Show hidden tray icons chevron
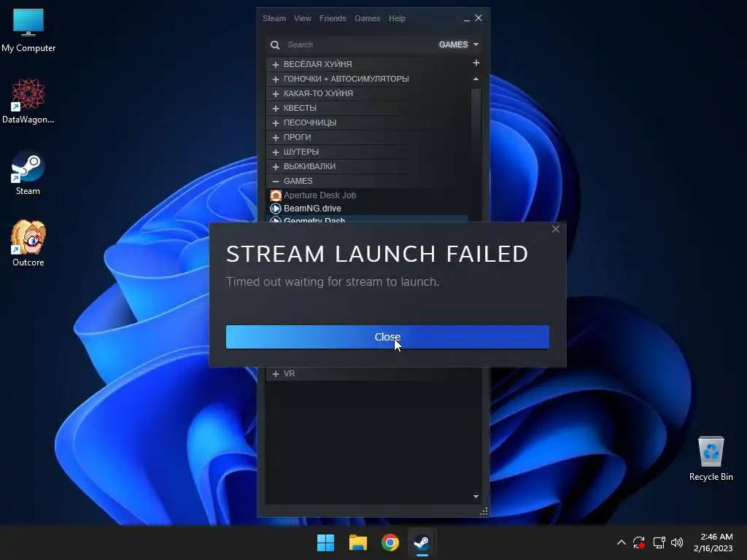 point(622,542)
